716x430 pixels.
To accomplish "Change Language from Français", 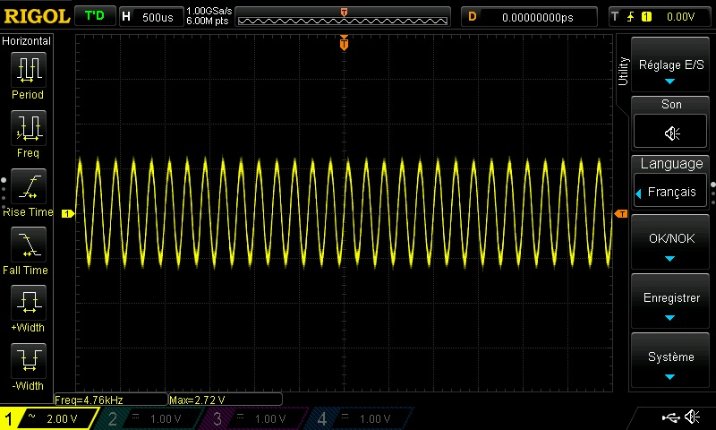I will point(670,191).
